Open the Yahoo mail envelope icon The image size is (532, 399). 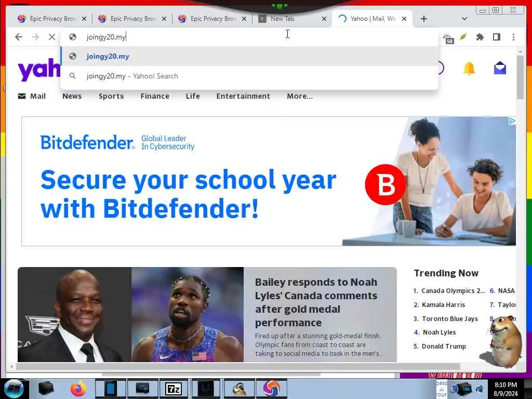click(x=500, y=68)
